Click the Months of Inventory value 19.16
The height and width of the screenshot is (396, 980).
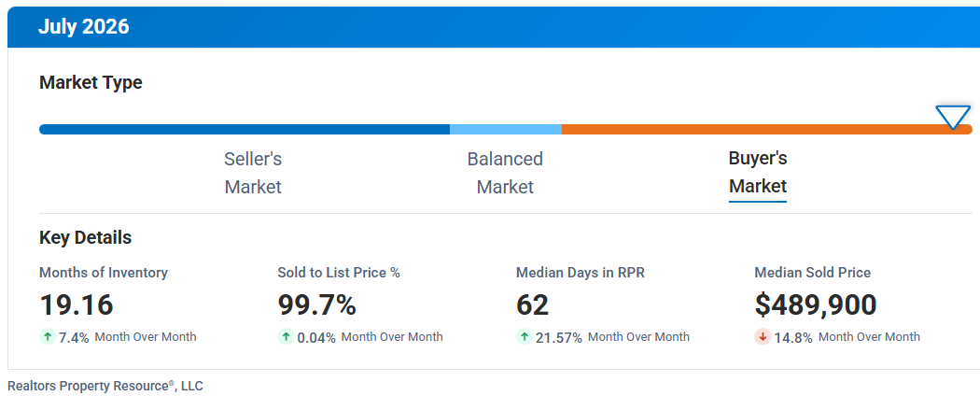[77, 304]
